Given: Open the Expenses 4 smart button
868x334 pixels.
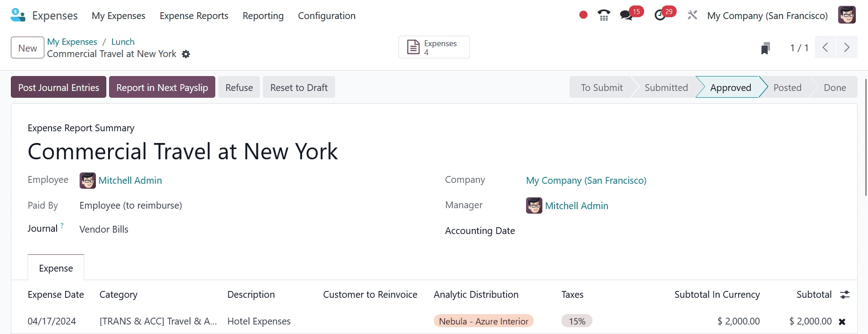Looking at the screenshot, I should coord(434,47).
